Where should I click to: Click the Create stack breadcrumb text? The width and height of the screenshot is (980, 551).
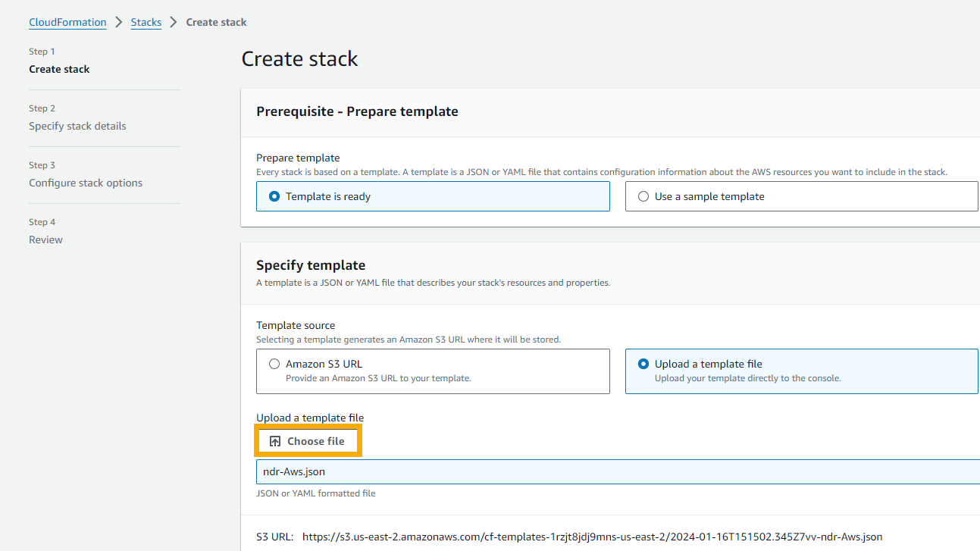(216, 22)
